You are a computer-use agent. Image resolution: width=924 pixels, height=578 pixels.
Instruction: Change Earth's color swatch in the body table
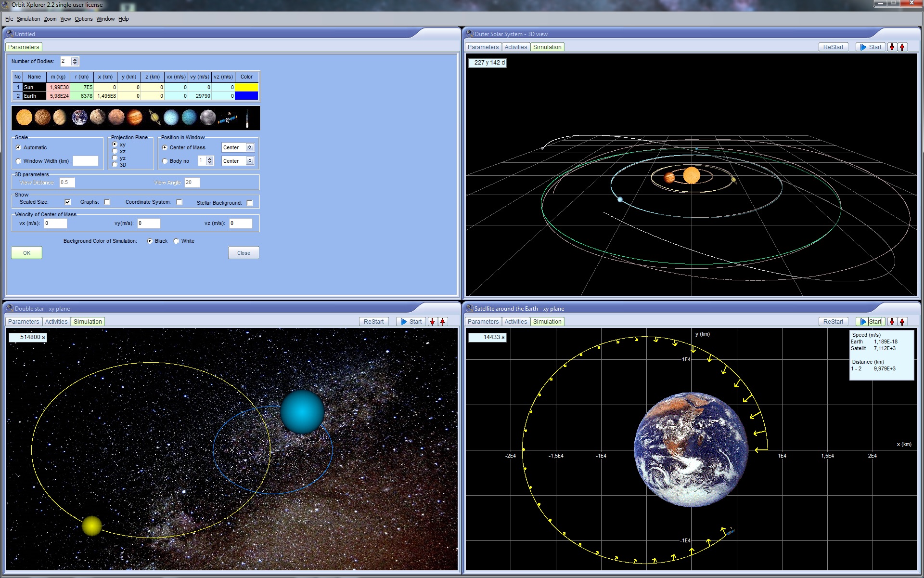coord(246,96)
